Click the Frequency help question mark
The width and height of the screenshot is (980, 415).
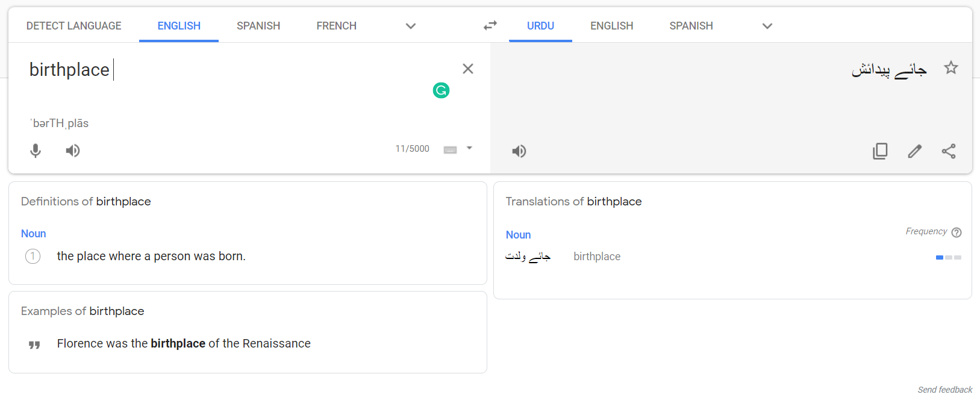click(957, 232)
